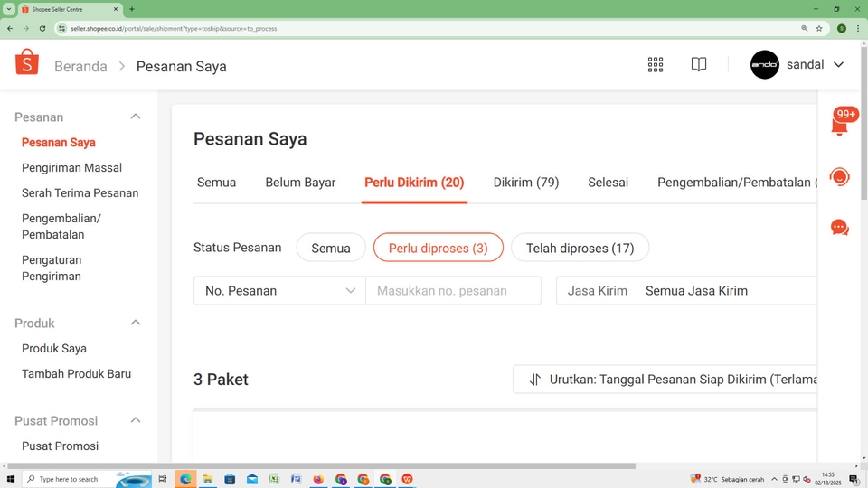The image size is (868, 488).
Task: Open Serah Terima Pesanan in the sidebar
Action: coord(80,193)
